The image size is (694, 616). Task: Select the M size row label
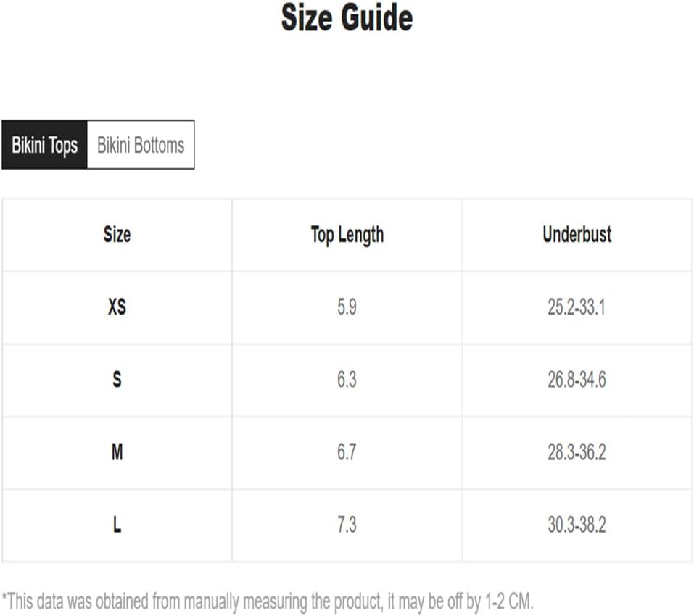[x=117, y=452]
